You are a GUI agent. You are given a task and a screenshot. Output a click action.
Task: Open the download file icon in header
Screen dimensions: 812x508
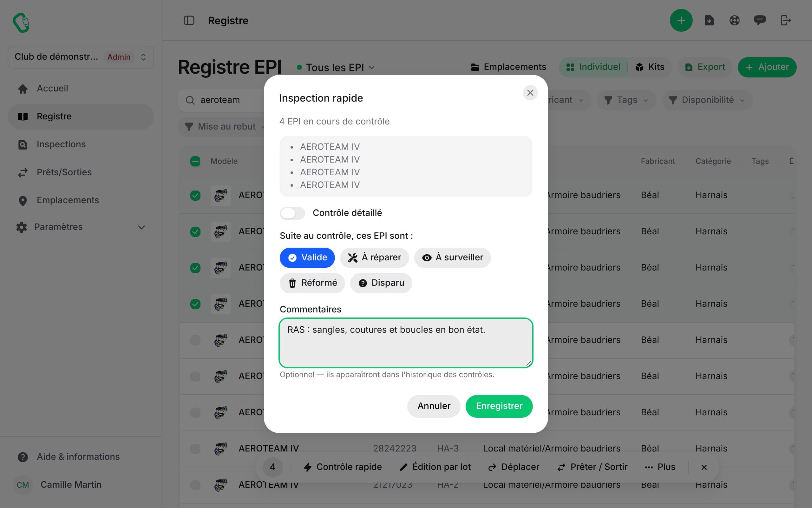(x=709, y=21)
